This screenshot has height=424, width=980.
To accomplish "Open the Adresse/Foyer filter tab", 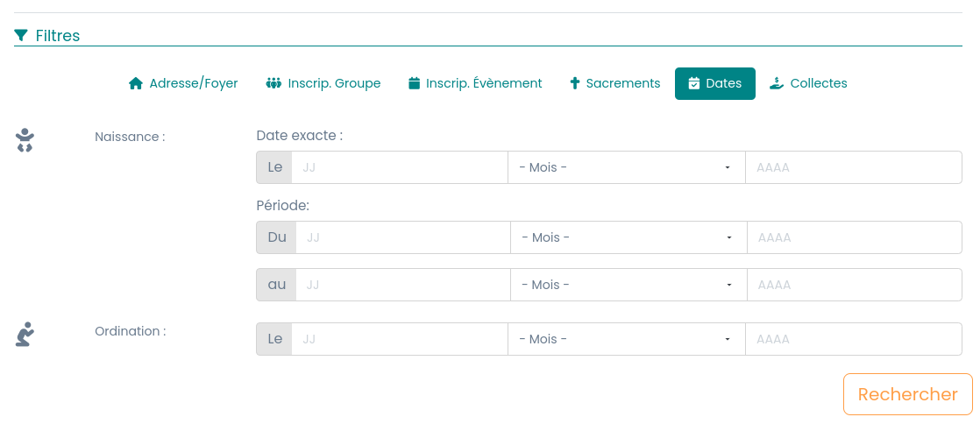I will tap(183, 83).
